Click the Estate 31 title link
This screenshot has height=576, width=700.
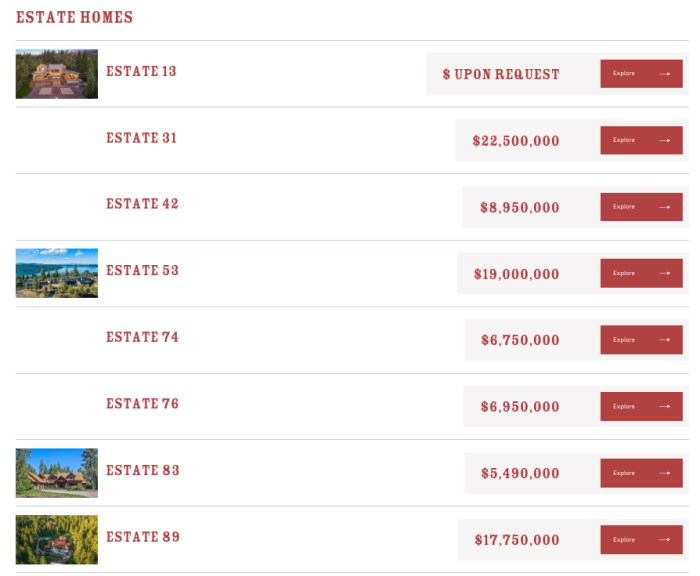tap(141, 138)
